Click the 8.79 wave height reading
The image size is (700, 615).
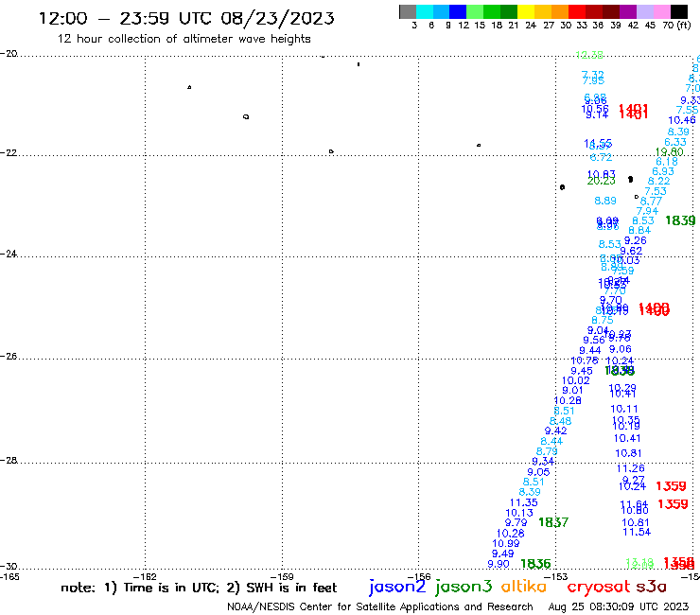(x=547, y=451)
